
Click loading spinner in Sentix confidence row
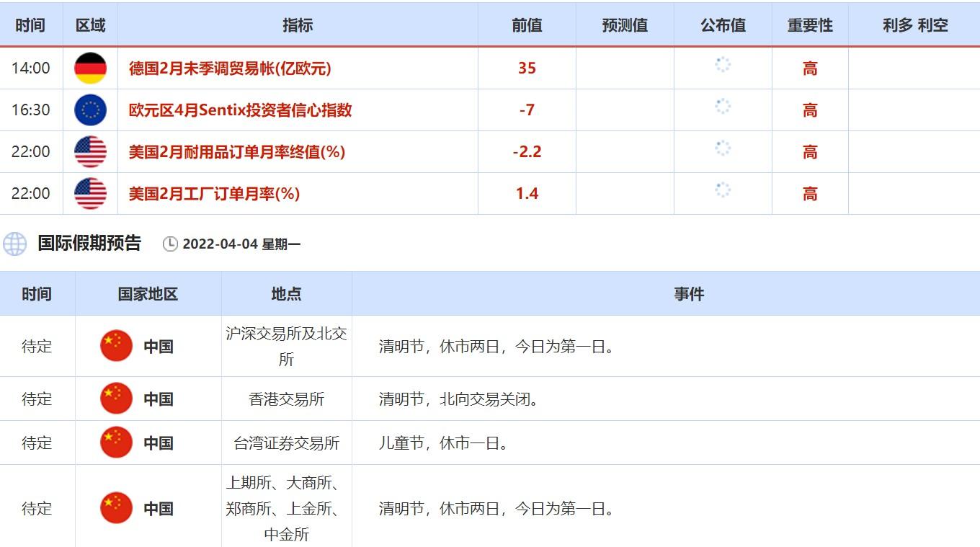[x=723, y=107]
